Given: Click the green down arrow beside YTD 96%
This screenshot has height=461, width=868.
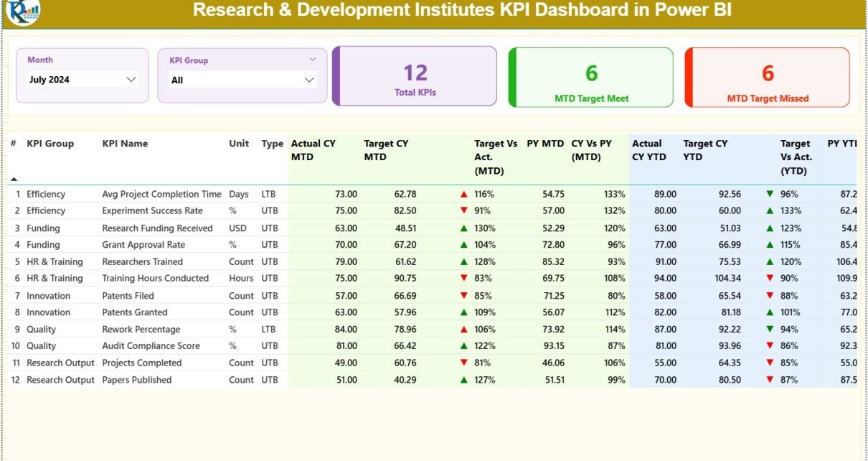Looking at the screenshot, I should (770, 194).
